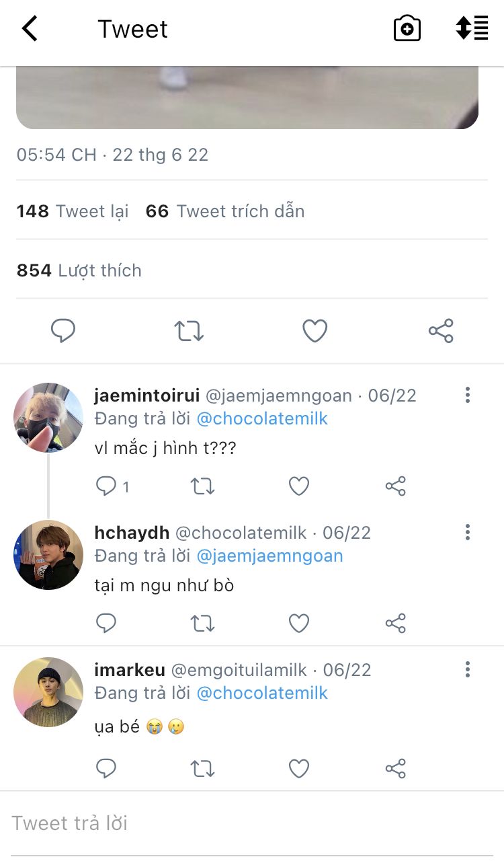The width and height of the screenshot is (504, 861).
Task: Reply to the main tweet
Action: coord(63,331)
